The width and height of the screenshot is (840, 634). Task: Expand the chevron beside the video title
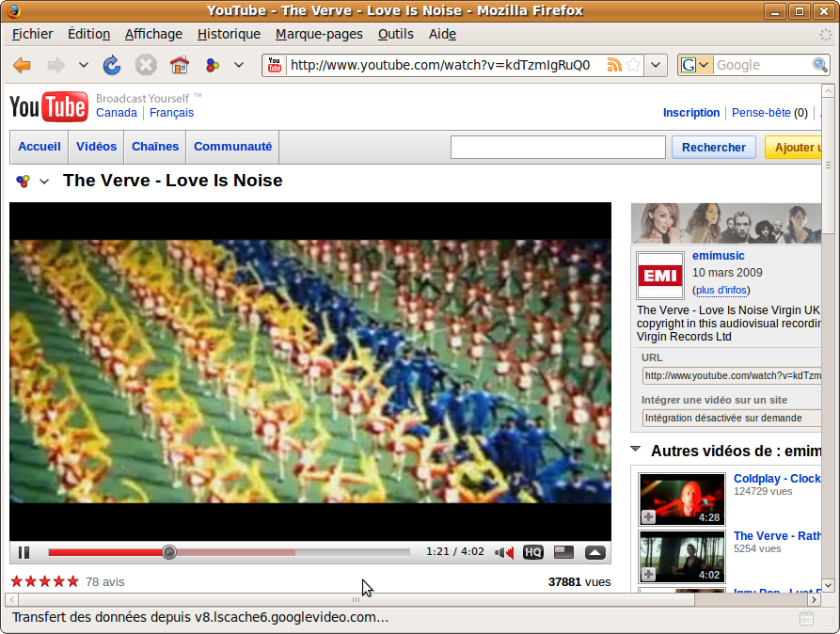point(44,182)
